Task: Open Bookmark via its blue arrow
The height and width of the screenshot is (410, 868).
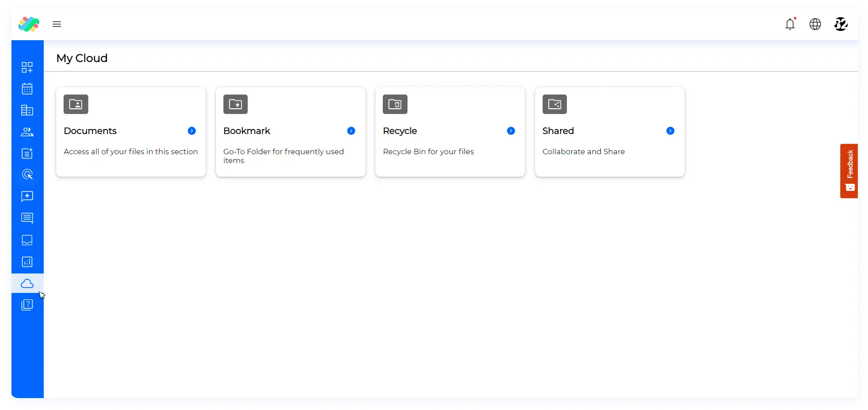Action: click(x=351, y=131)
